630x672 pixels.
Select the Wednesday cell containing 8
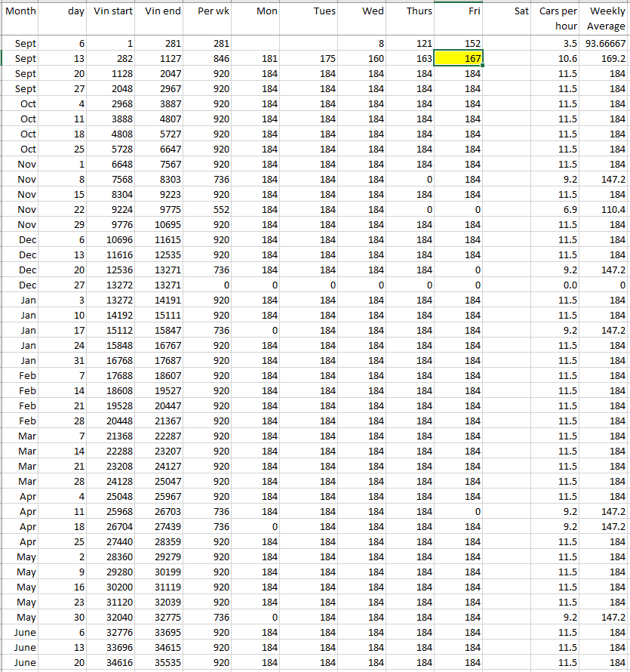[x=361, y=44]
